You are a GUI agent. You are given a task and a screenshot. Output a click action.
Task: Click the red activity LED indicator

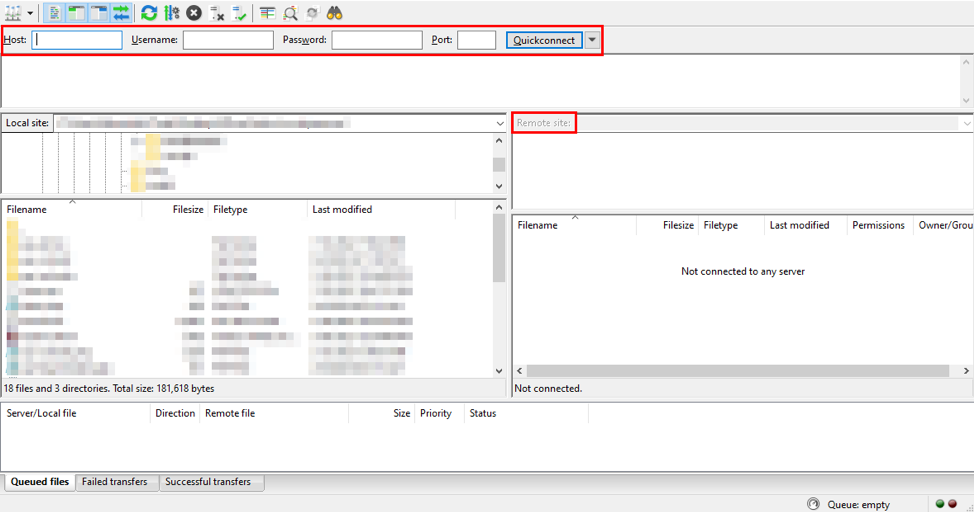pyautogui.click(x=952, y=504)
